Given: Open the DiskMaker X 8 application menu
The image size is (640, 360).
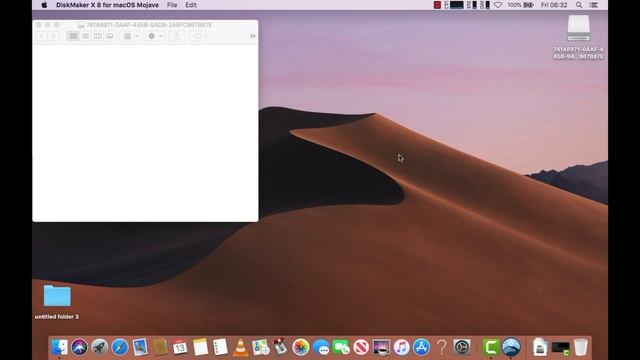Looking at the screenshot, I should 107,5.
